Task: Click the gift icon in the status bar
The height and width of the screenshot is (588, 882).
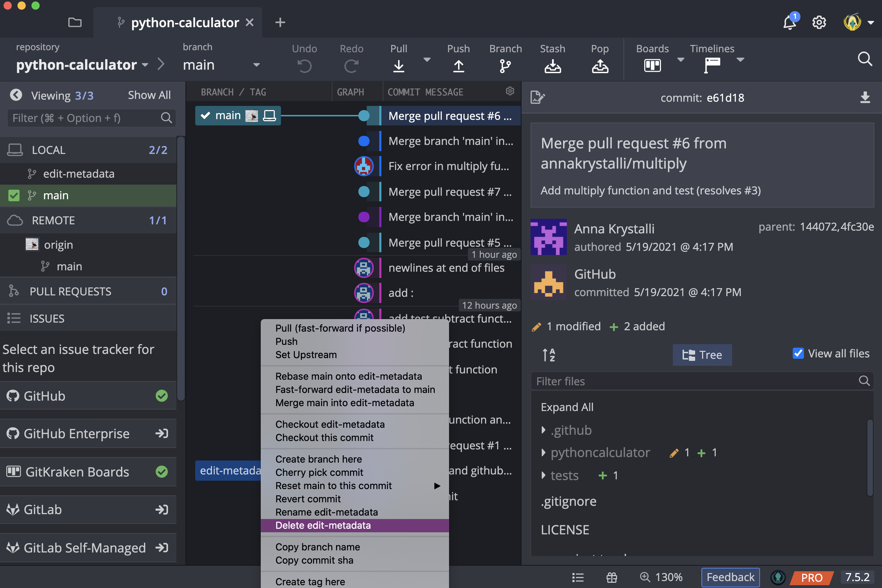Action: [612, 577]
